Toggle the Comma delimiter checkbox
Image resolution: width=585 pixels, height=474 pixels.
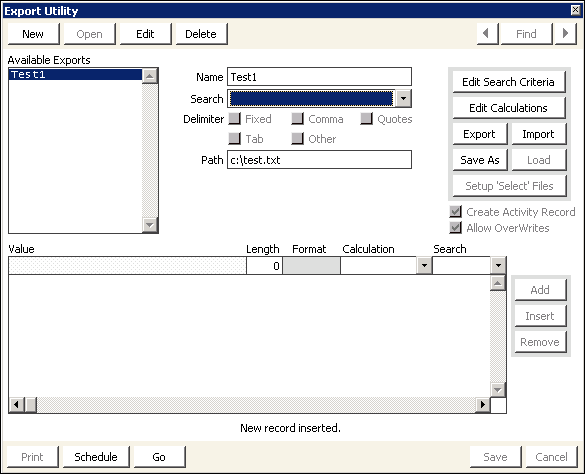(297, 119)
